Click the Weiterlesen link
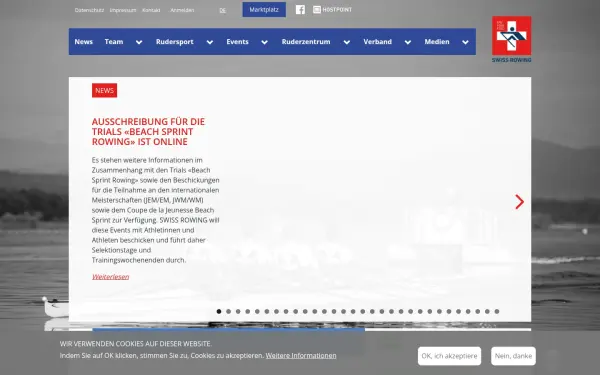 pyautogui.click(x=111, y=277)
